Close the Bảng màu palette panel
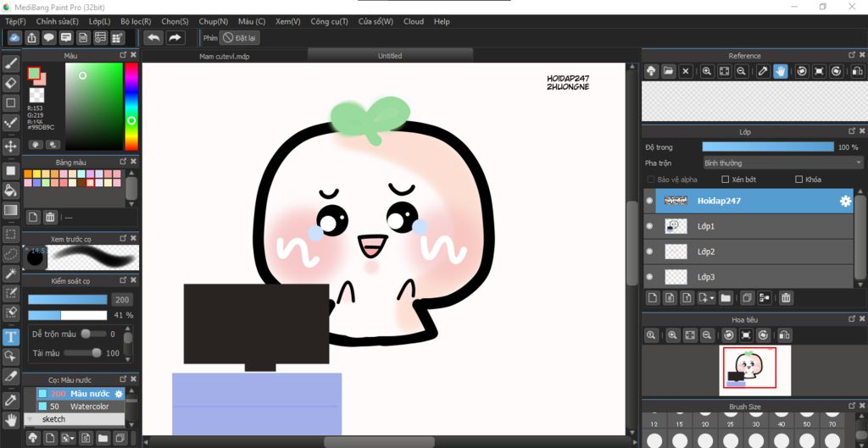The image size is (868, 448). coord(133,162)
